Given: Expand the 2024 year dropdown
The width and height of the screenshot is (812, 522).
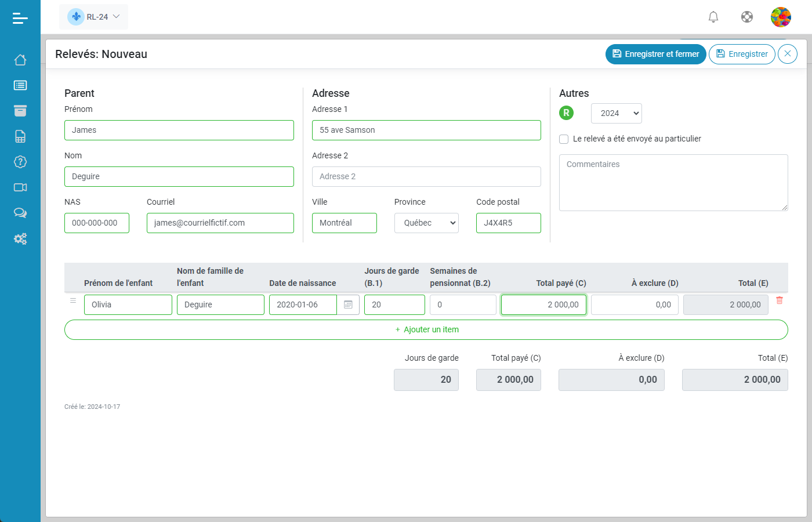Looking at the screenshot, I should click(x=616, y=114).
